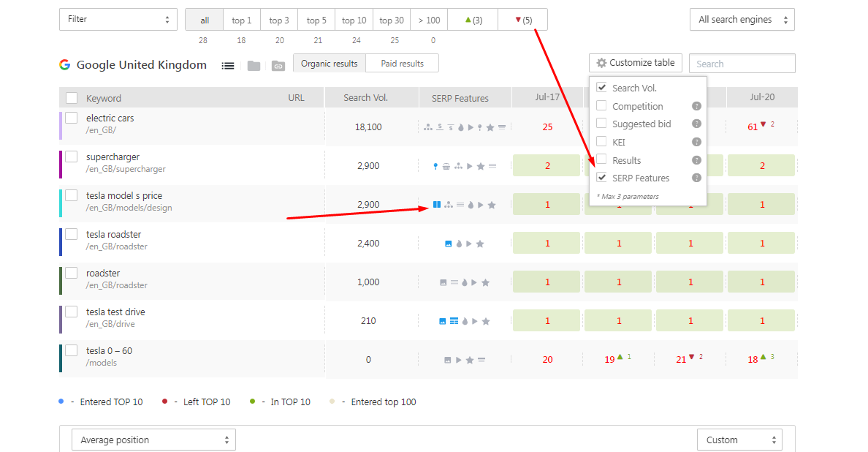868x452 pixels.
Task: Uncheck the SERP Features option
Action: click(x=601, y=177)
